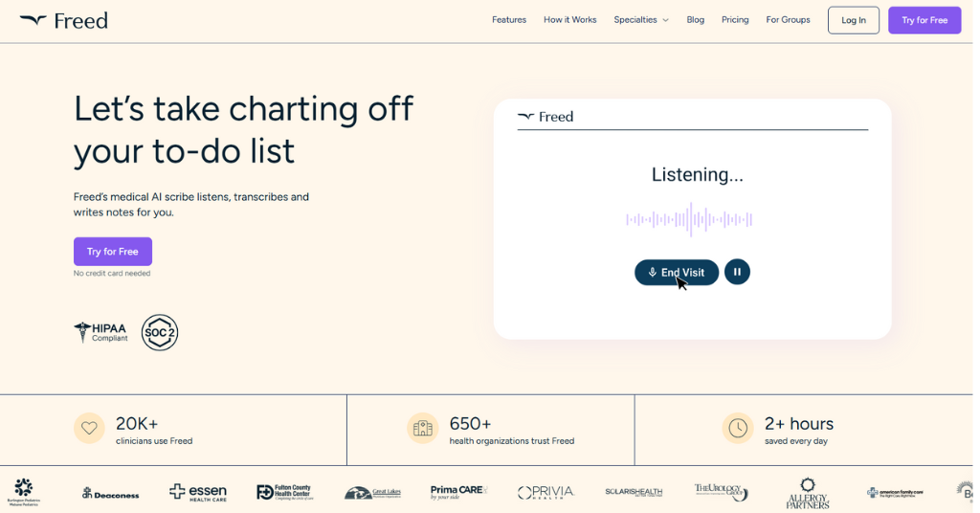Pause the recording with the pause button

click(x=737, y=272)
